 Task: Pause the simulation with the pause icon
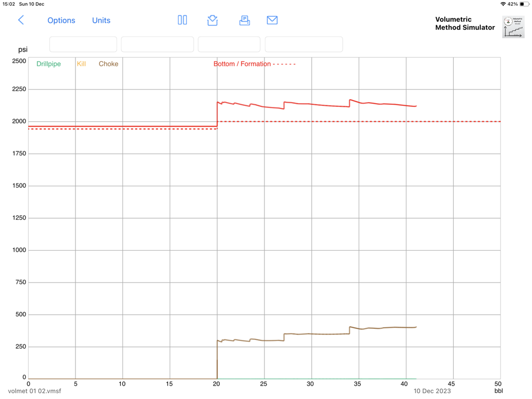[x=182, y=20]
